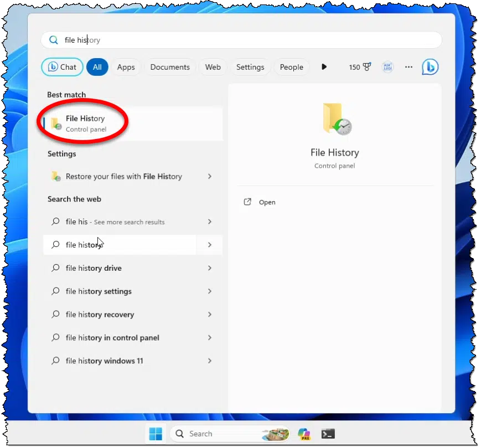The width and height of the screenshot is (481, 448).
Task: Filter results by Apps
Action: coord(126,67)
